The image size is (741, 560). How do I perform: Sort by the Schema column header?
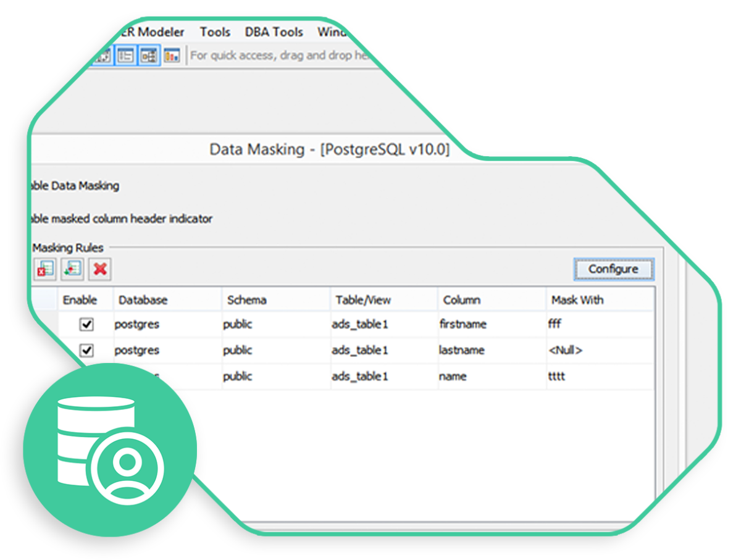(275, 300)
